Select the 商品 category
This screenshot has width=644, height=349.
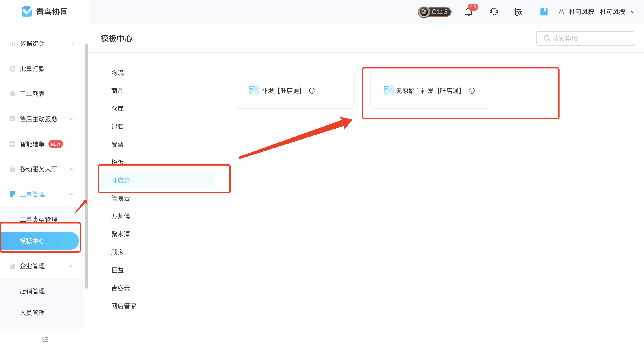[117, 90]
